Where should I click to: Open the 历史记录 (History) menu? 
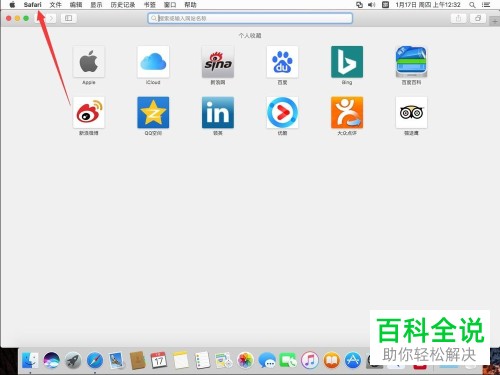point(123,5)
